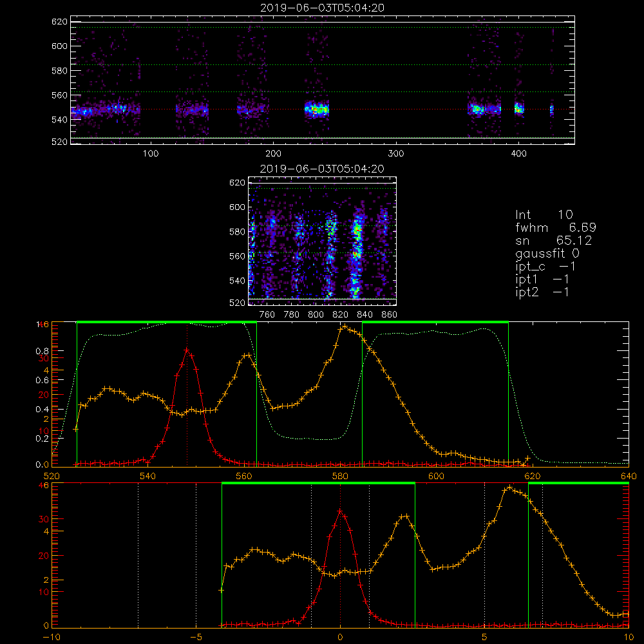Click x-axis label 760 on middle spectrogram
Screen dimensions: 644x644
coord(267,315)
